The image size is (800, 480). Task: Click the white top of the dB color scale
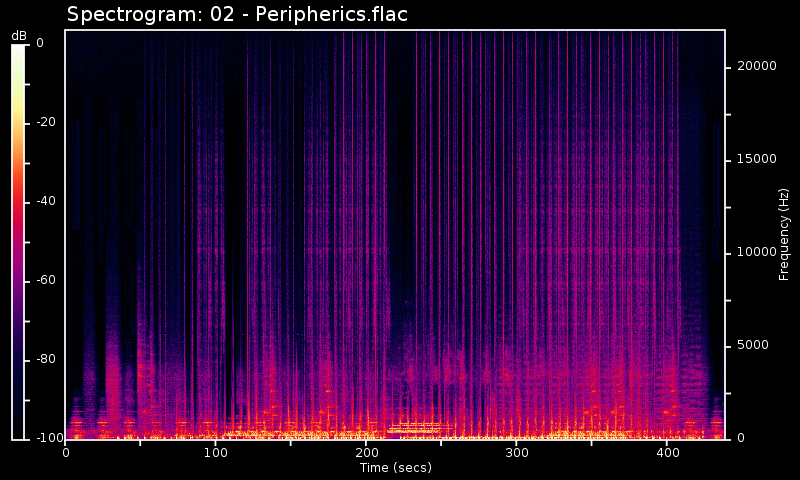point(19,50)
